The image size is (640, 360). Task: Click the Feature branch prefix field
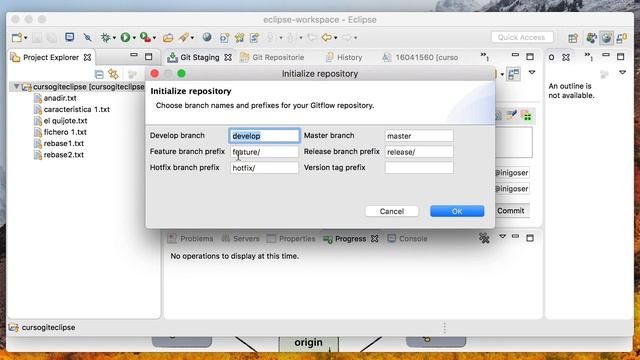pyautogui.click(x=264, y=152)
